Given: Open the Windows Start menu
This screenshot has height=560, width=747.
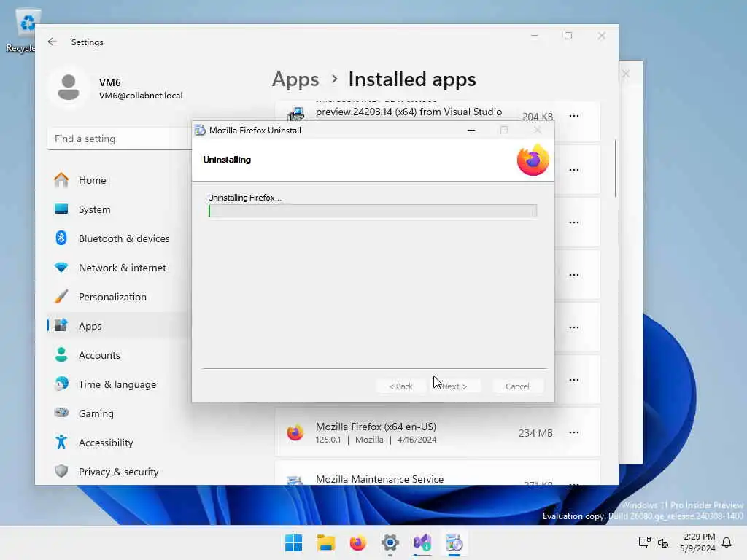Looking at the screenshot, I should click(x=293, y=542).
